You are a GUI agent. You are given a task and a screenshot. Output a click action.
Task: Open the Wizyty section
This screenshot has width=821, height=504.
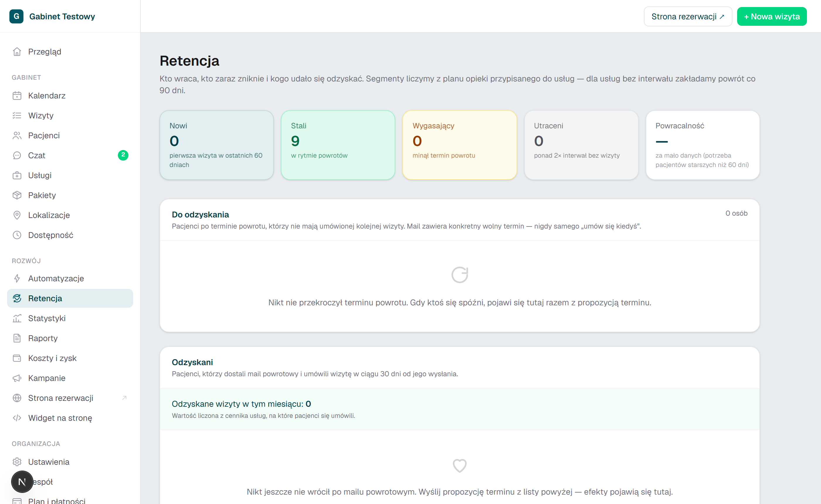70,116
